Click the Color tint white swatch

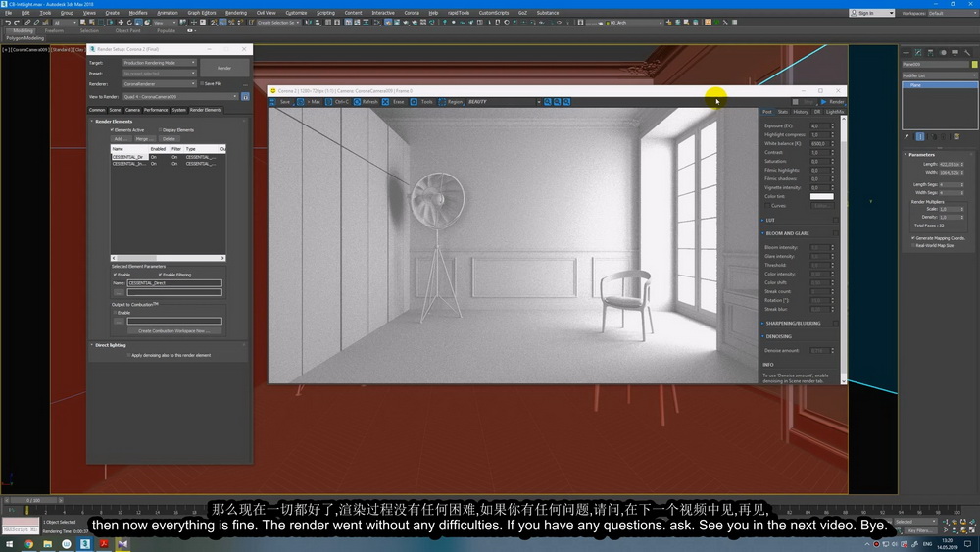(x=821, y=196)
